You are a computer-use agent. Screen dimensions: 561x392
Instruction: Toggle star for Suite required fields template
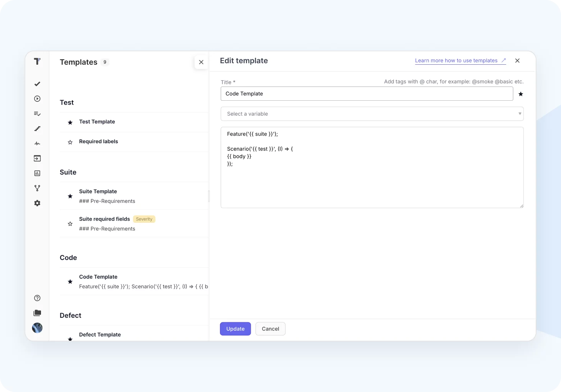point(70,224)
